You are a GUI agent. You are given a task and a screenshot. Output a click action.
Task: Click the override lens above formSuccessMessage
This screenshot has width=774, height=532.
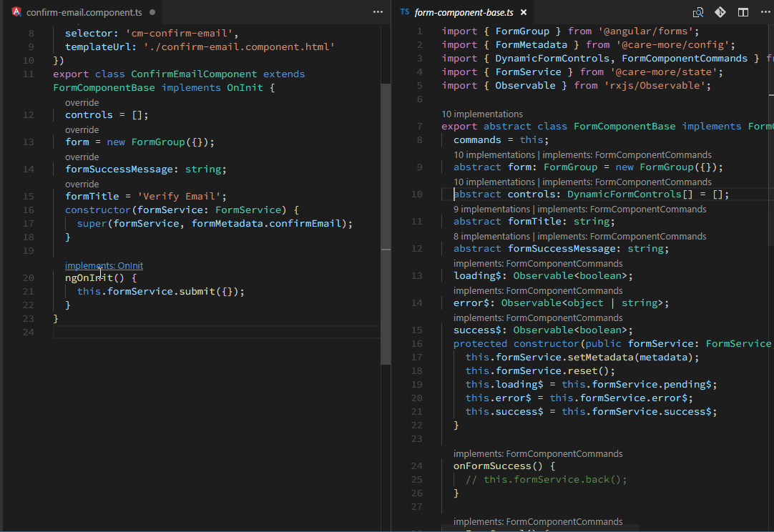(82, 157)
